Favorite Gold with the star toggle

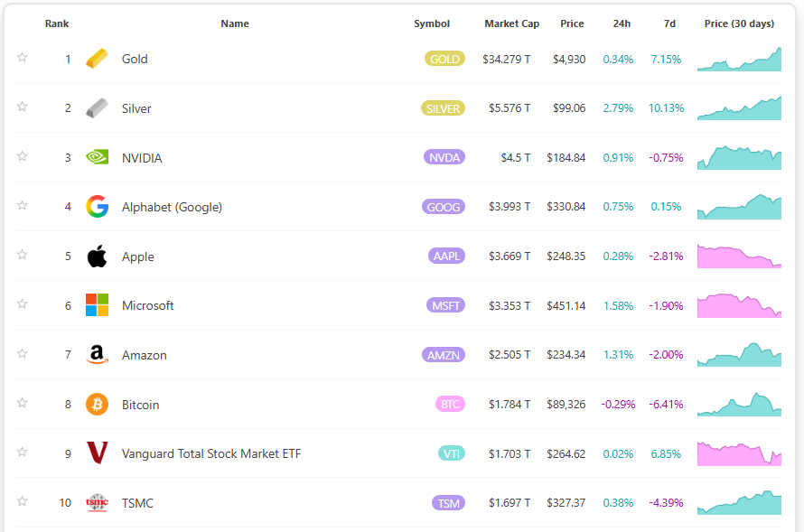tap(22, 58)
